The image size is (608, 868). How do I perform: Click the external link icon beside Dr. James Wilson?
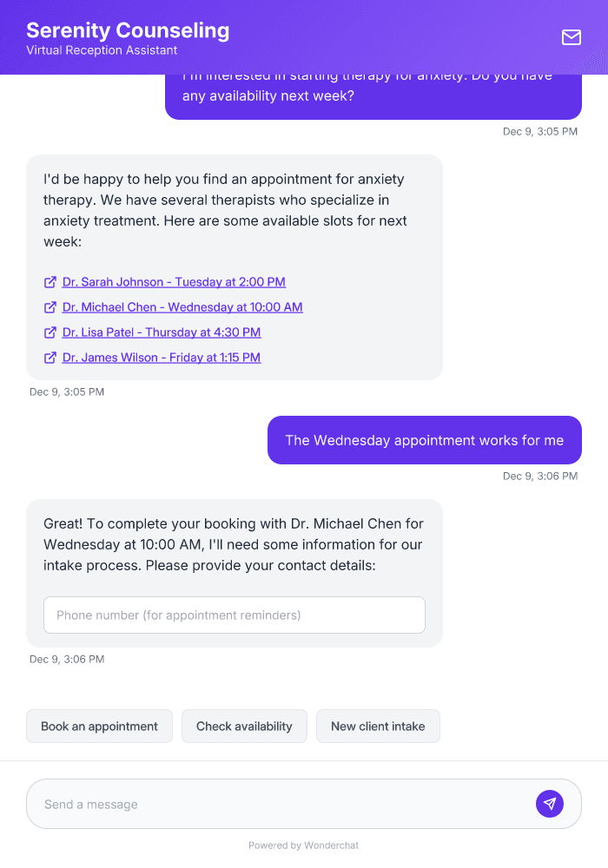point(50,357)
